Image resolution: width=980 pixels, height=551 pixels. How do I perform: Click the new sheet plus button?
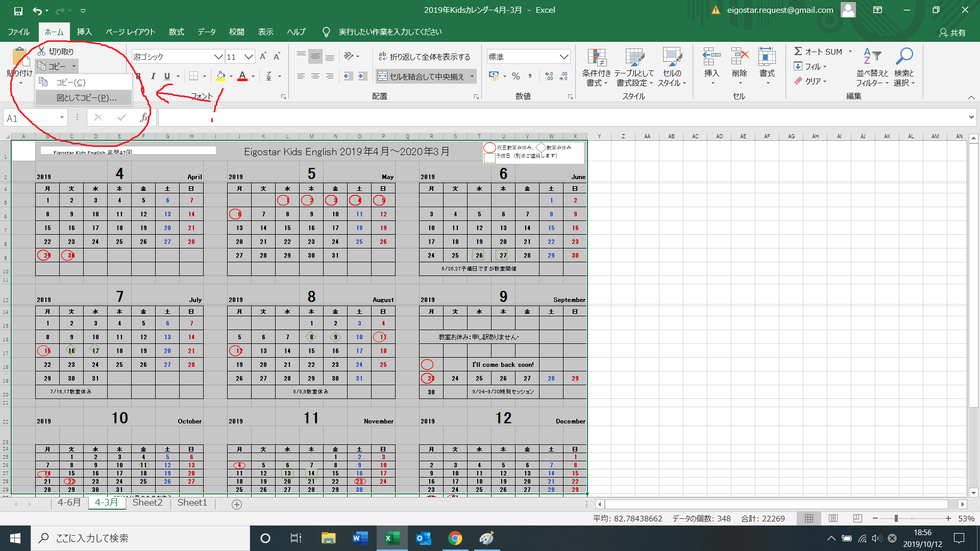[237, 504]
